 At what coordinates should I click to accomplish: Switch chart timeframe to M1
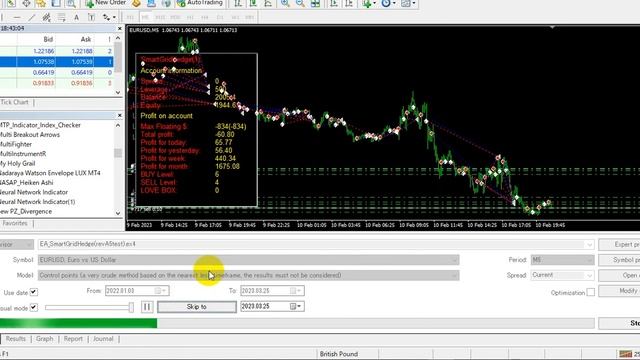pos(130,18)
